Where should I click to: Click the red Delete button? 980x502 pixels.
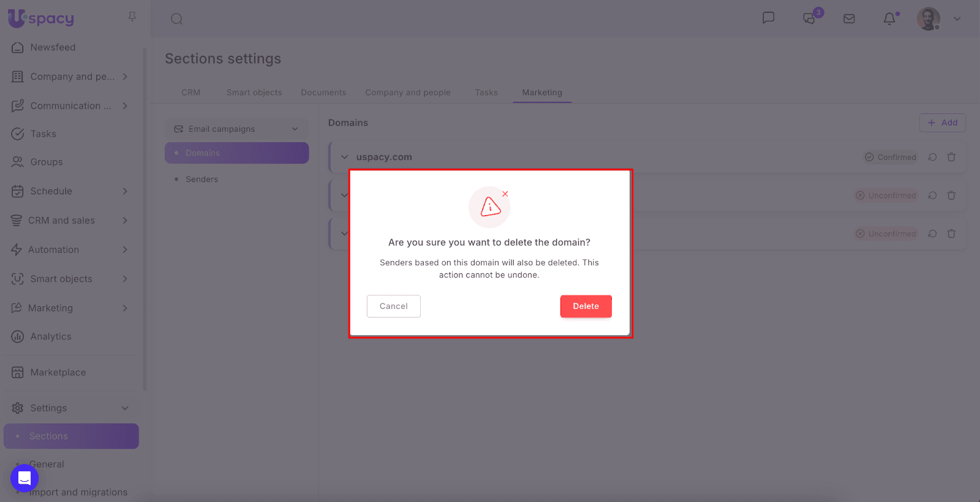coord(586,306)
